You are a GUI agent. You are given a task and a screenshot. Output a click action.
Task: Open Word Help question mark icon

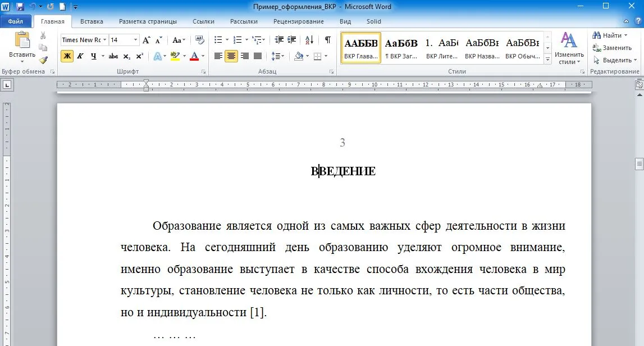tap(638, 21)
